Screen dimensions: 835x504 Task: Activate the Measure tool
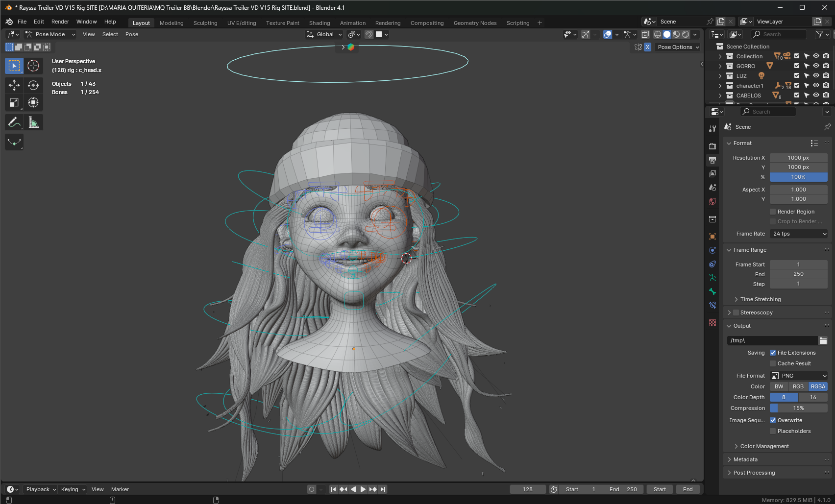point(33,122)
